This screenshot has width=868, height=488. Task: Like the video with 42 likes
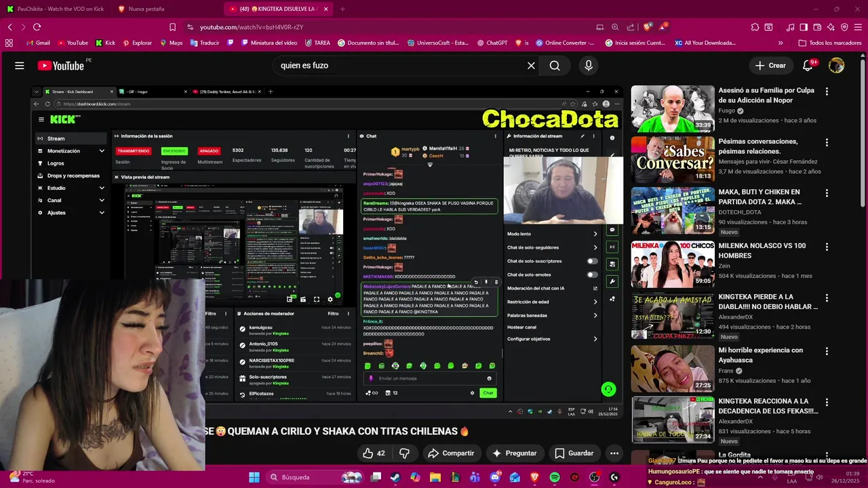374,453
